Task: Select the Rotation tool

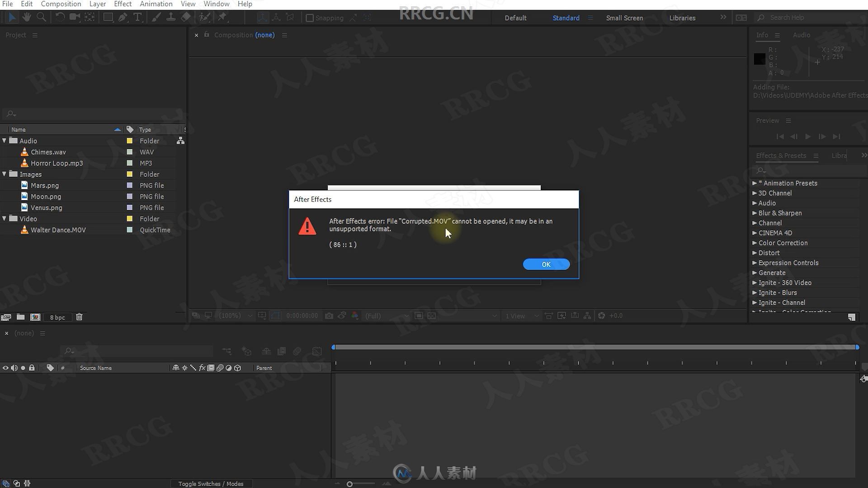Action: tap(60, 17)
